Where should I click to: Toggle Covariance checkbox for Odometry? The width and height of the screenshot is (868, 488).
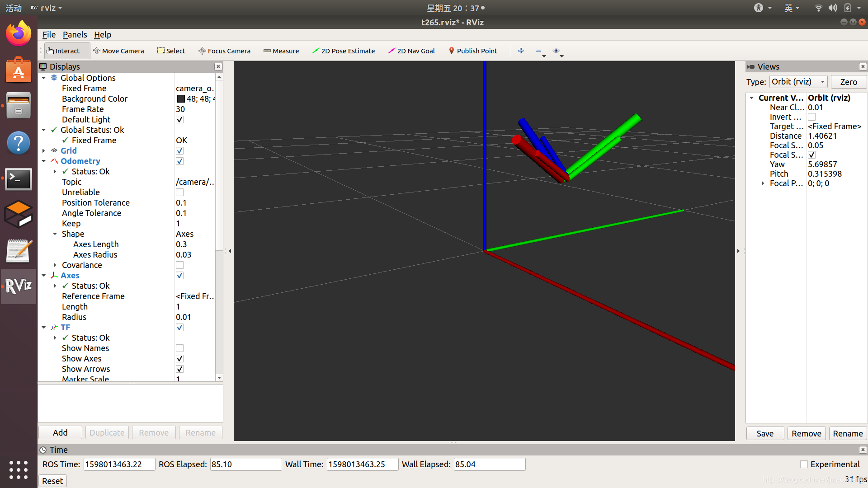[x=180, y=264]
